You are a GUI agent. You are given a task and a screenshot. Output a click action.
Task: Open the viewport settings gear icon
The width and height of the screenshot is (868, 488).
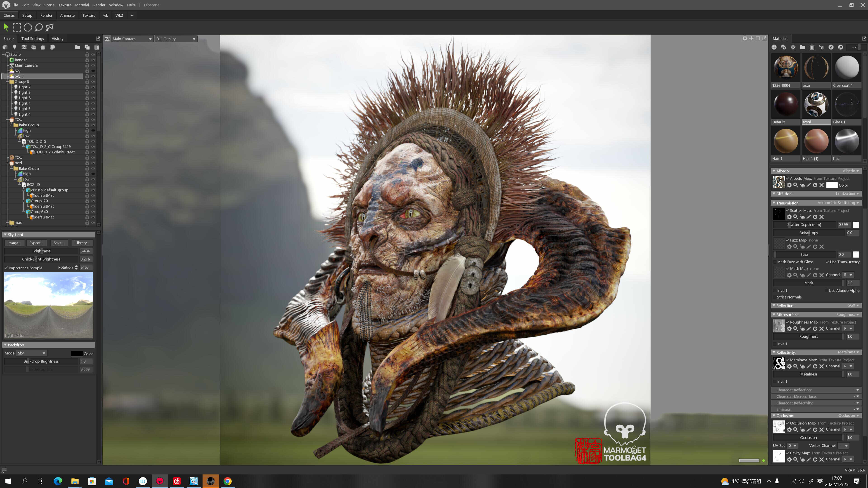point(745,38)
